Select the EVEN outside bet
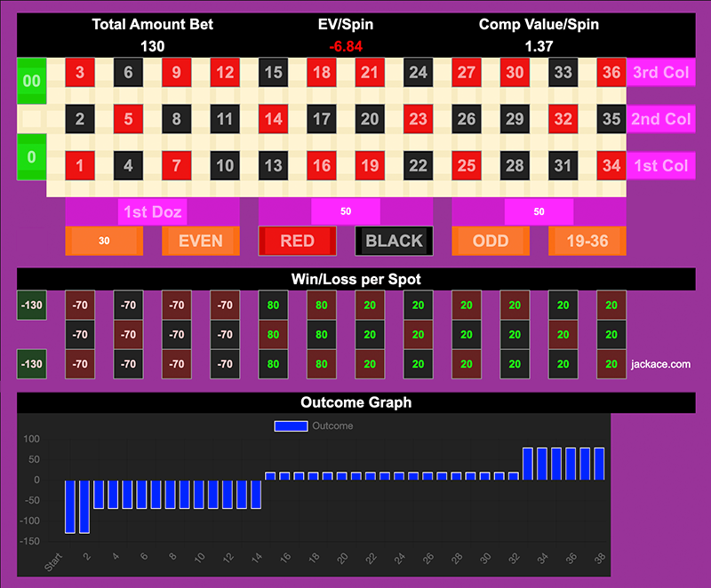The width and height of the screenshot is (711, 588). coord(200,241)
